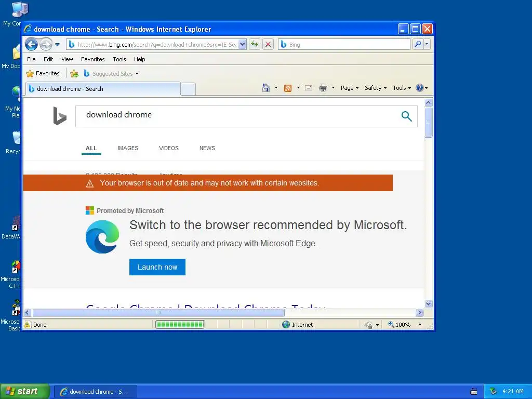Viewport: 532px width, 399px height.
Task: Click the RSS feeds icon
Action: pyautogui.click(x=288, y=88)
